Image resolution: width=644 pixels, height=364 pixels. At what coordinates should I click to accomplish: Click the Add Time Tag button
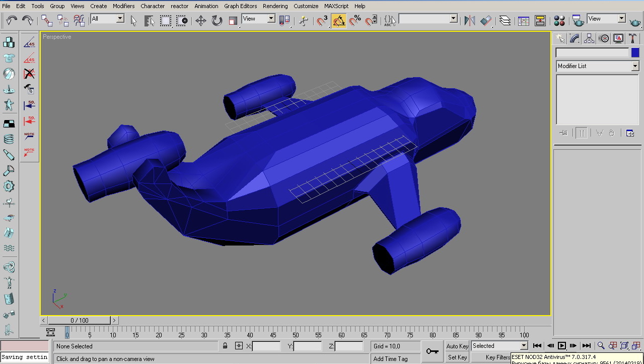[x=391, y=358]
